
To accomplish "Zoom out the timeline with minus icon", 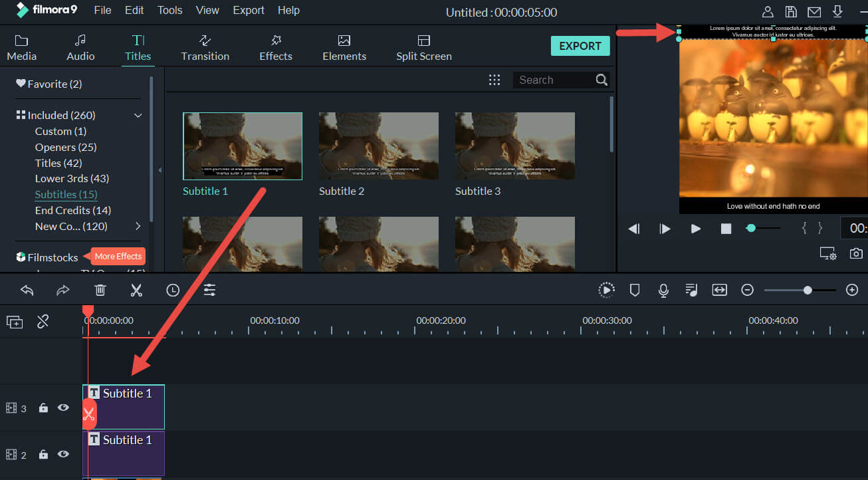I will [748, 290].
